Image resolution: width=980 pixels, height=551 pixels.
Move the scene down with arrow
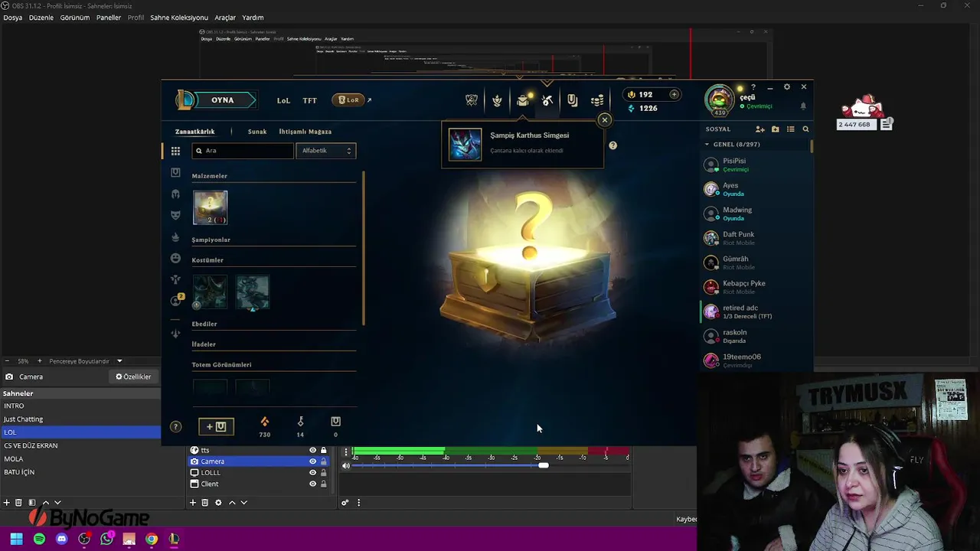pos(57,503)
